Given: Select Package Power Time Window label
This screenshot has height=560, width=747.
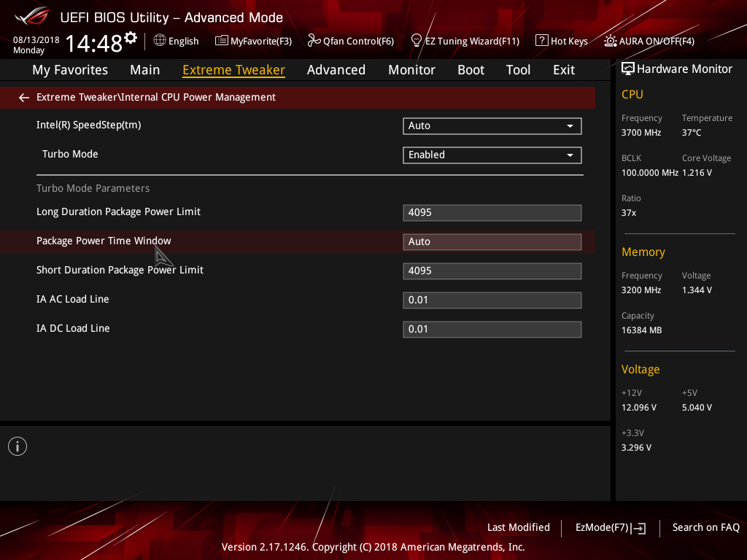Looking at the screenshot, I should coord(104,241).
